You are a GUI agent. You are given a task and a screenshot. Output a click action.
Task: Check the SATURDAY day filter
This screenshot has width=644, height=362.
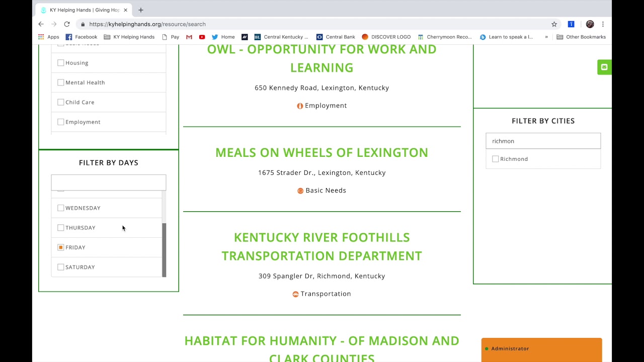[61, 267]
